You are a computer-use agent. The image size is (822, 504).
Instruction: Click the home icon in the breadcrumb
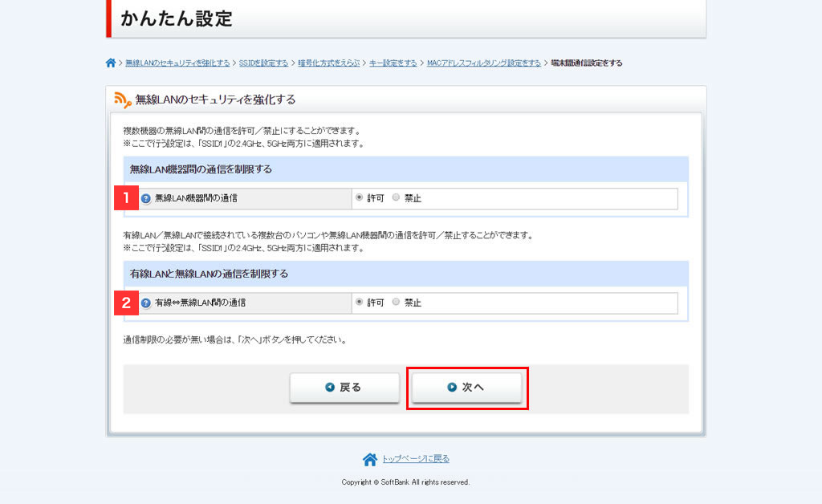[111, 63]
